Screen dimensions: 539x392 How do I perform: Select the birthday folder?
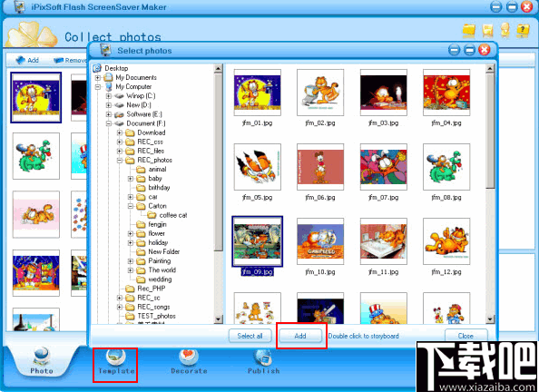159,188
